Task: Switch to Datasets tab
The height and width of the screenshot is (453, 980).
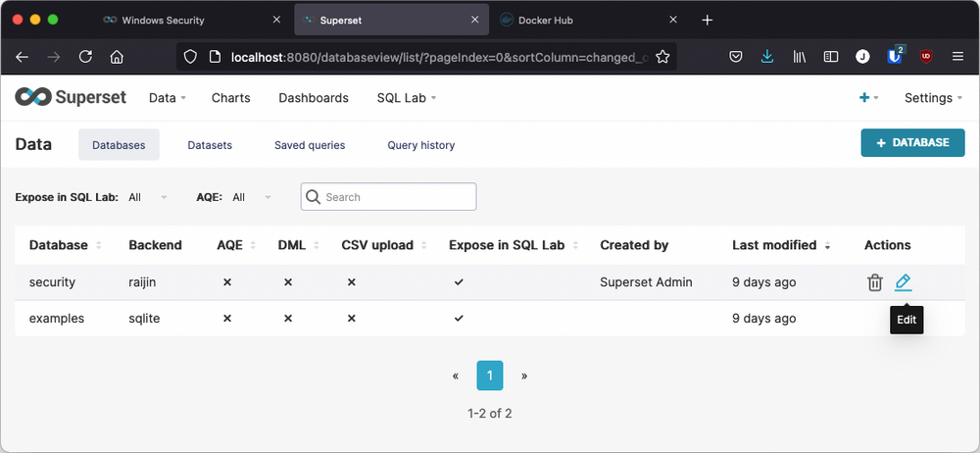Action: (210, 144)
